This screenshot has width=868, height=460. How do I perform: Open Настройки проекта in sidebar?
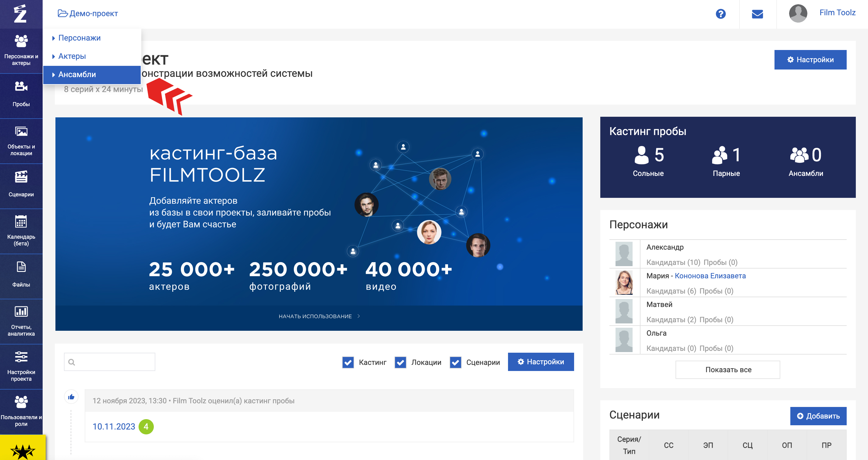click(x=21, y=367)
